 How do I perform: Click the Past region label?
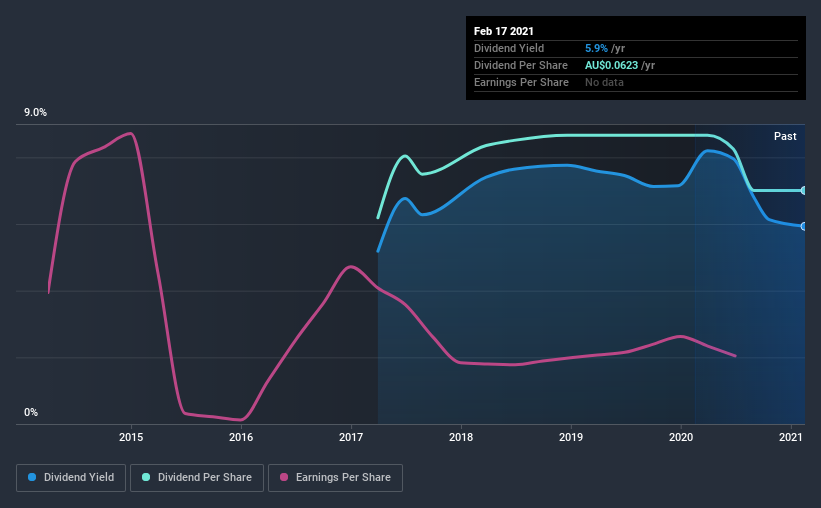pyautogui.click(x=785, y=136)
